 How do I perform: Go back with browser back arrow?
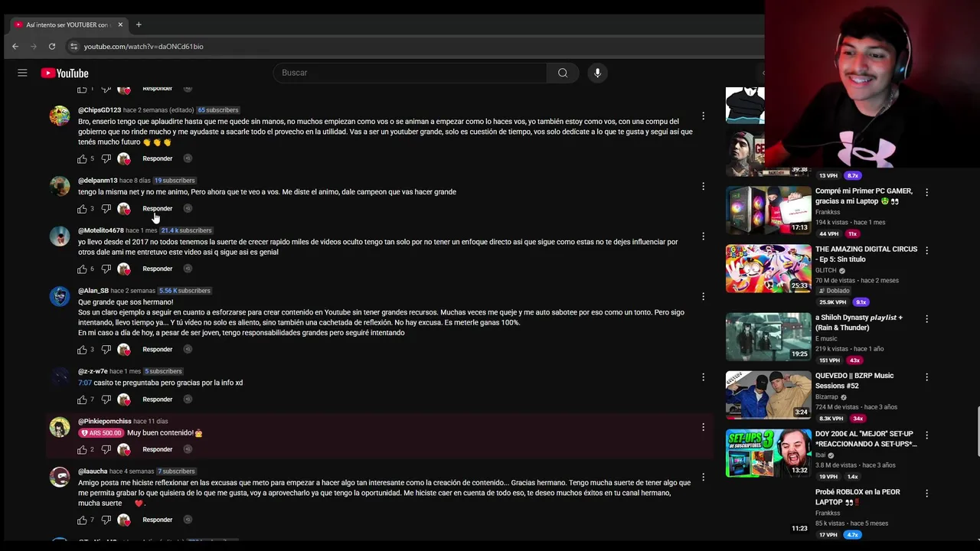click(15, 47)
